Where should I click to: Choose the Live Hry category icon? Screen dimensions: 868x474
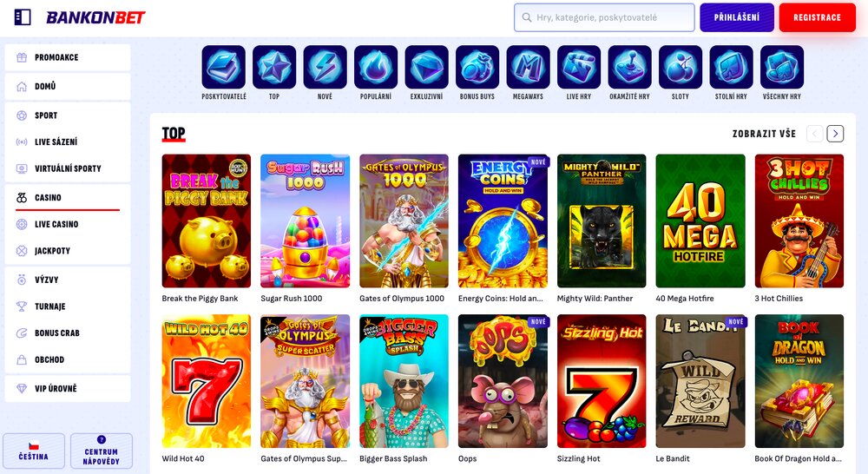[579, 67]
